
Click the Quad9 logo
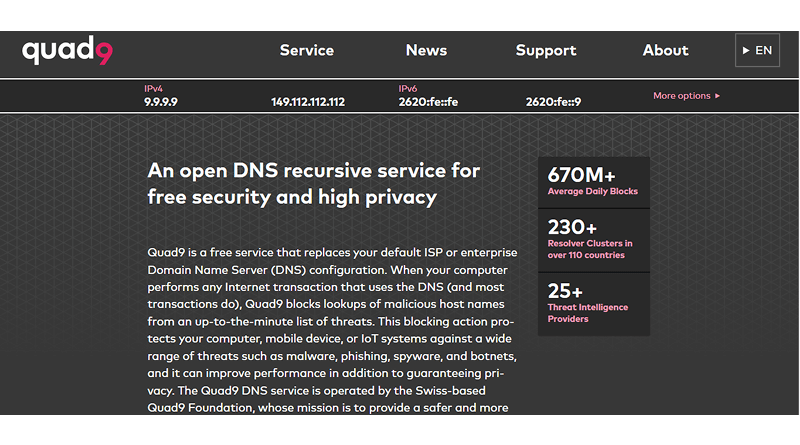tap(67, 50)
